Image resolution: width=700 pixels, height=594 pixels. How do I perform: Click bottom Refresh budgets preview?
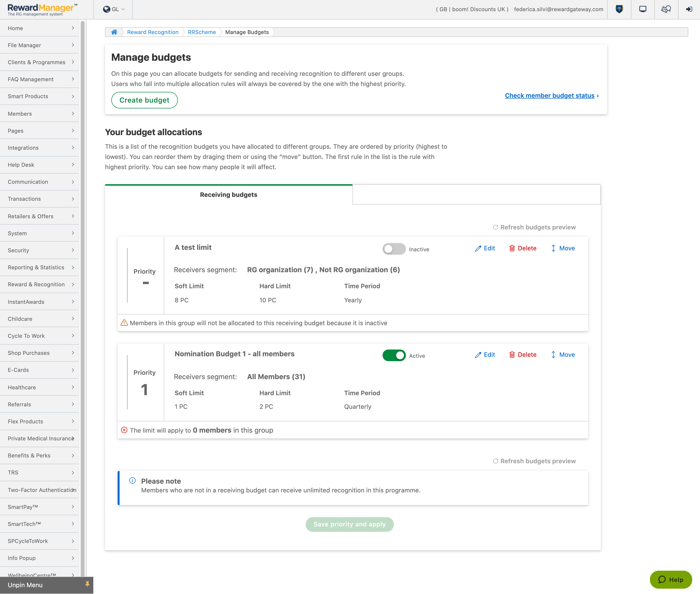point(534,461)
